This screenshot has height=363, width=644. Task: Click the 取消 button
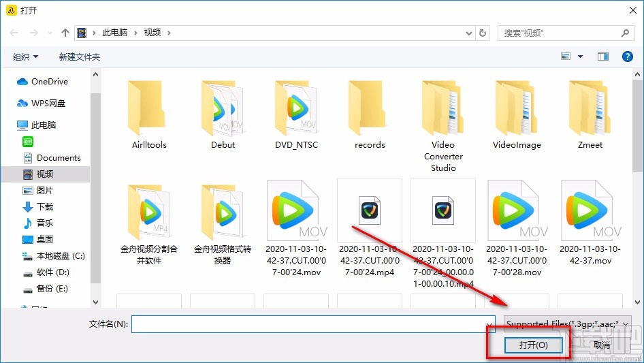[x=602, y=345]
